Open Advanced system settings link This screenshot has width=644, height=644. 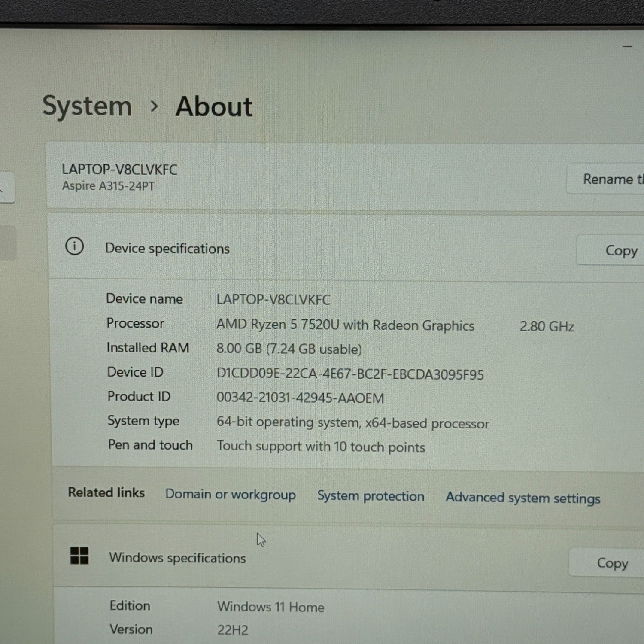tap(522, 498)
